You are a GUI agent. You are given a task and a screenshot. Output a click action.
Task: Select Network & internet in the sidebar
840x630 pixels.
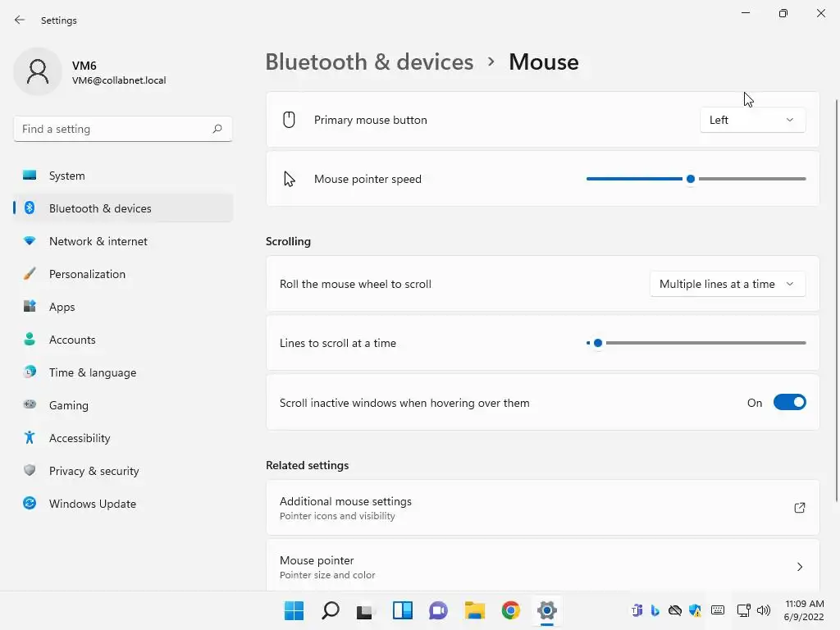coord(98,241)
